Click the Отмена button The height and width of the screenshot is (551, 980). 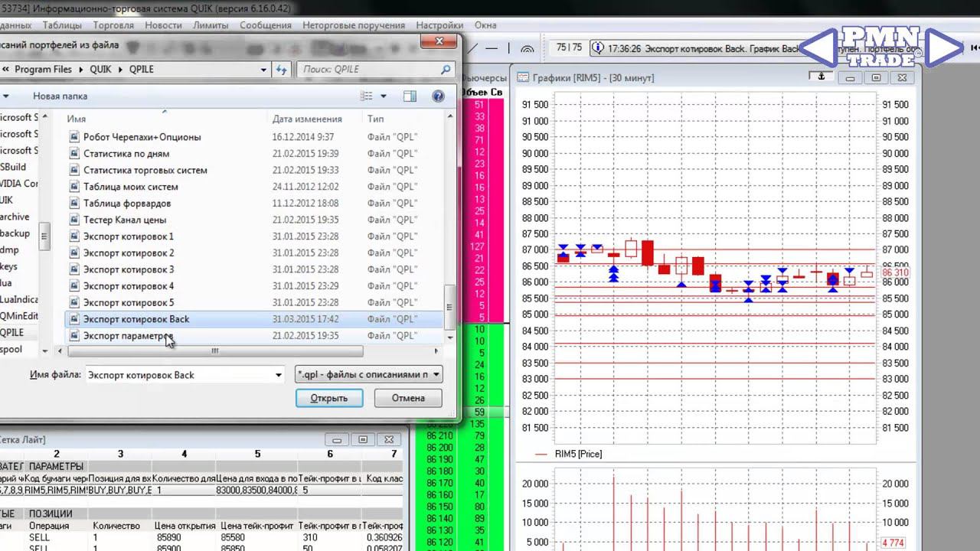(x=408, y=398)
